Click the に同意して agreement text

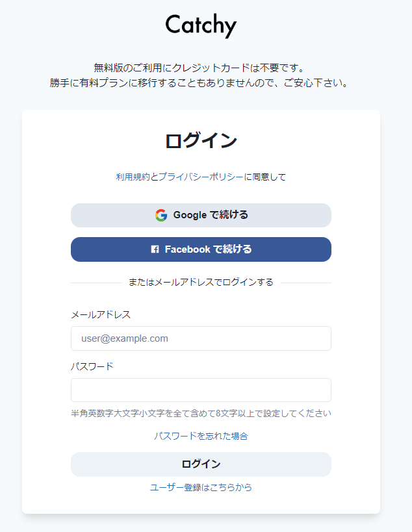point(265,177)
